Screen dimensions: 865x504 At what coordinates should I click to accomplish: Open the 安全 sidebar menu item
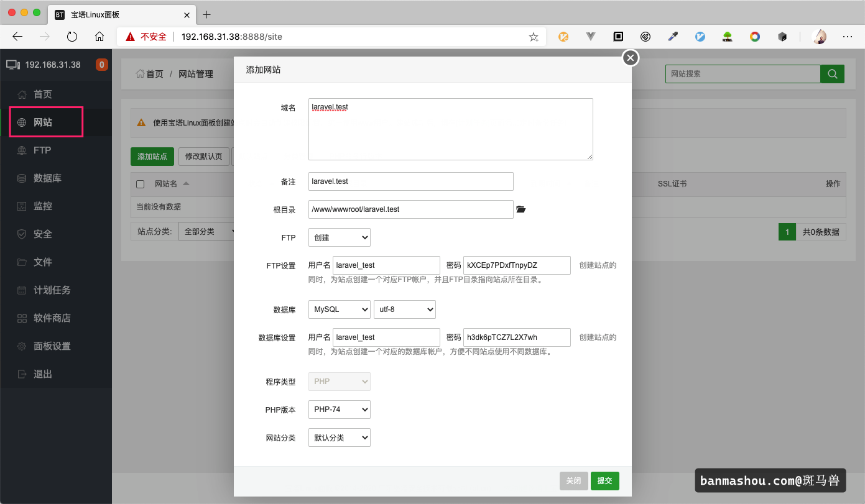pos(56,234)
